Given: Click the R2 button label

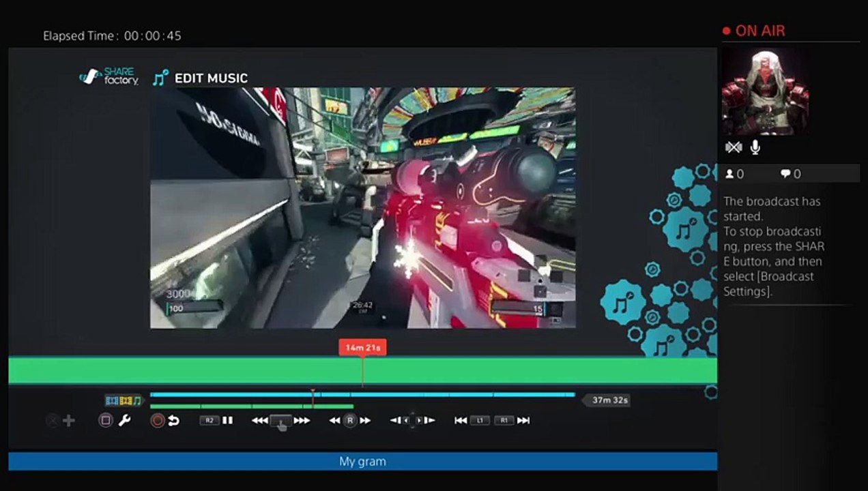Looking at the screenshot, I should (209, 421).
